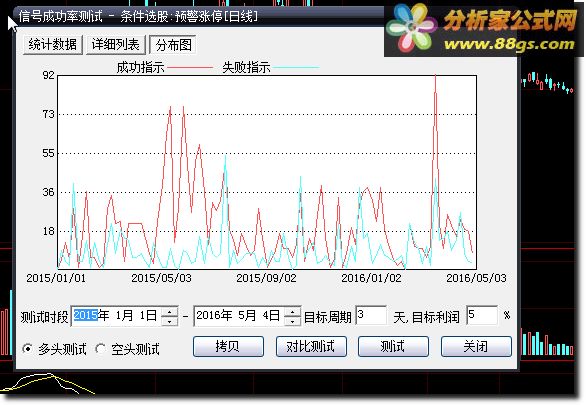This screenshot has width=586, height=405.
Task: Increase end date with up arrow
Action: tap(292, 312)
